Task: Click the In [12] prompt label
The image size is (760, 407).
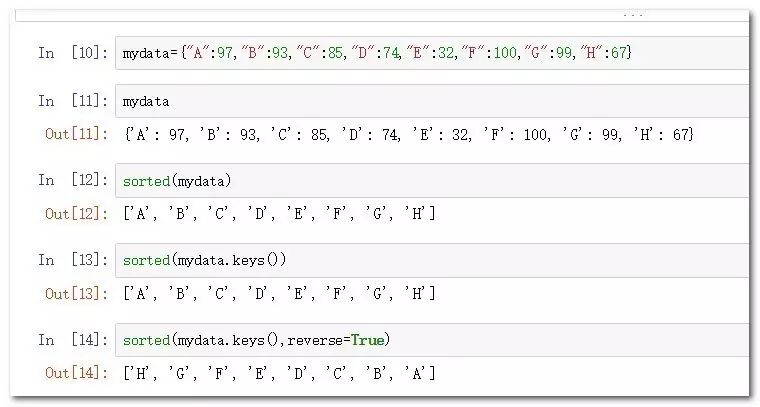Action: click(x=73, y=181)
